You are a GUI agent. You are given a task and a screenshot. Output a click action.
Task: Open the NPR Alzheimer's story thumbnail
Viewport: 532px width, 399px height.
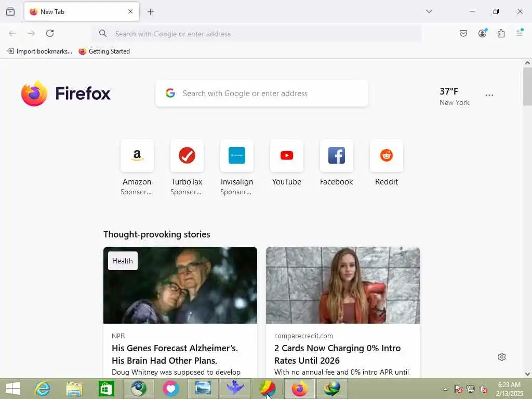point(180,285)
